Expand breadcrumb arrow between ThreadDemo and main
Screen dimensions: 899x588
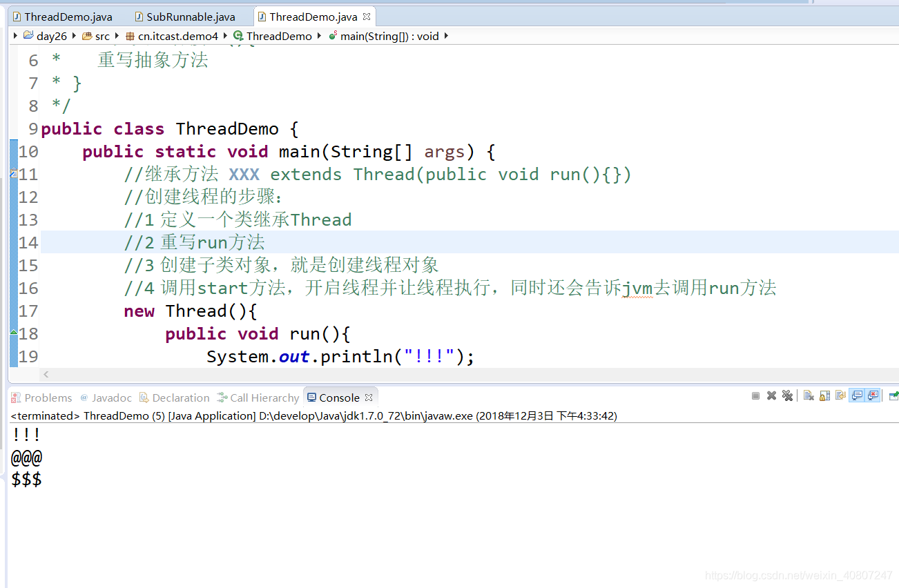319,36
